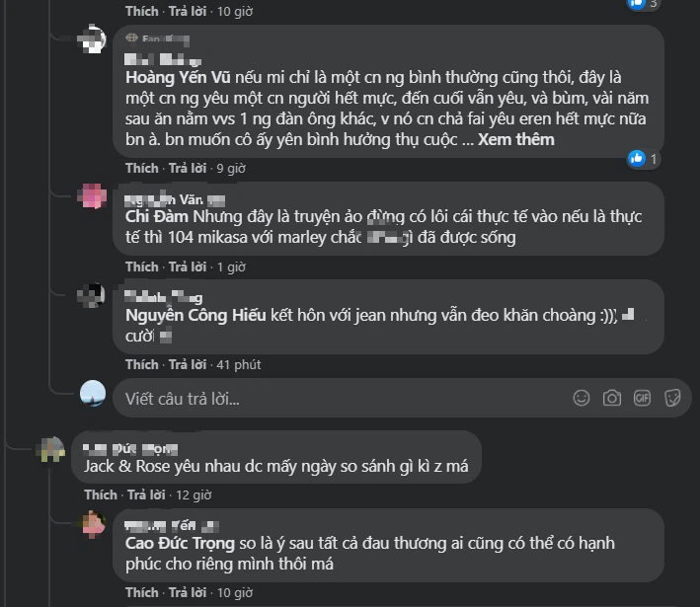This screenshot has width=700, height=607.
Task: Open the mentioned profile Chi Đàm
Action: coord(157,216)
